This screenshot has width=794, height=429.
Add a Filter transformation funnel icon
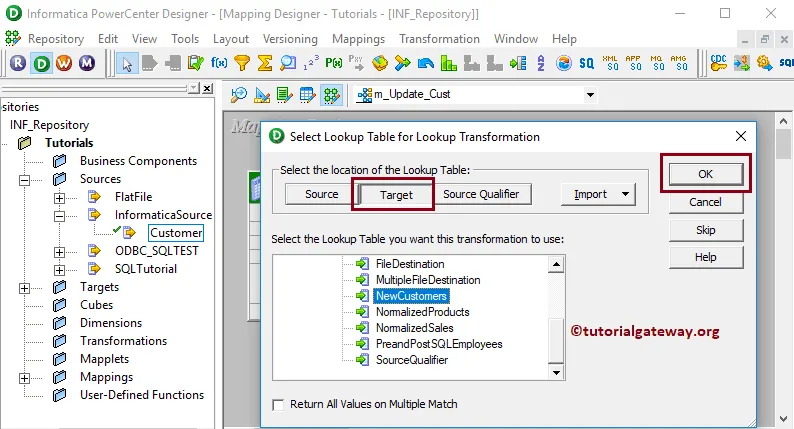[242, 63]
